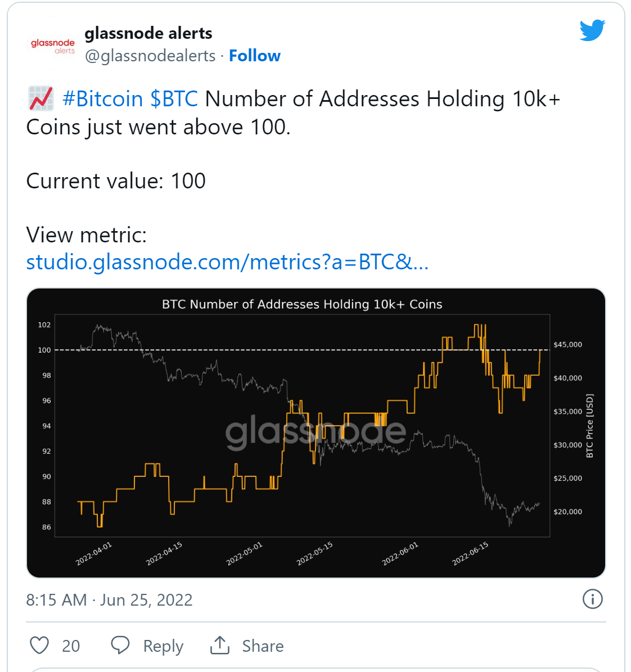Open the tweet timestamp Jun 25, 2022
Screen dimensions: 631x672
pos(109,599)
